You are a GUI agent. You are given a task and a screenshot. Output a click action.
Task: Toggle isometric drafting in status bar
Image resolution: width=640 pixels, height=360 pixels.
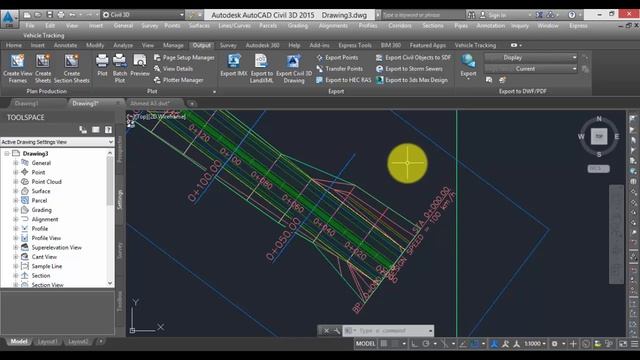444,344
